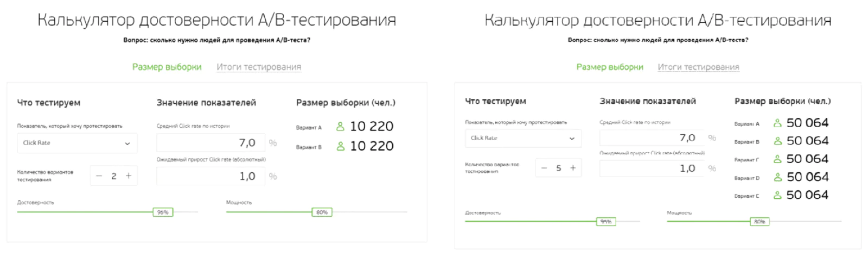
Task: Switch to 'Итоги тестирования' tab in right calculator
Action: point(698,67)
